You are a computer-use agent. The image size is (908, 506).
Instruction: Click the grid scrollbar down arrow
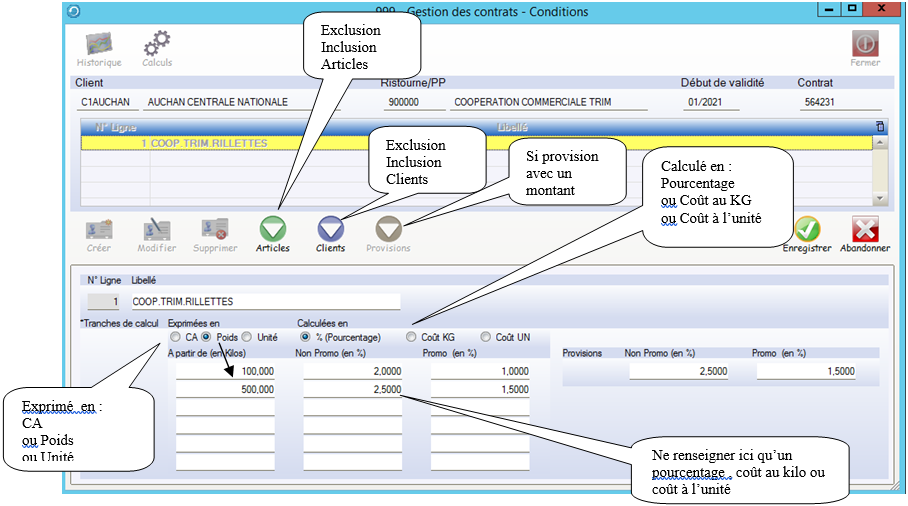click(x=879, y=199)
